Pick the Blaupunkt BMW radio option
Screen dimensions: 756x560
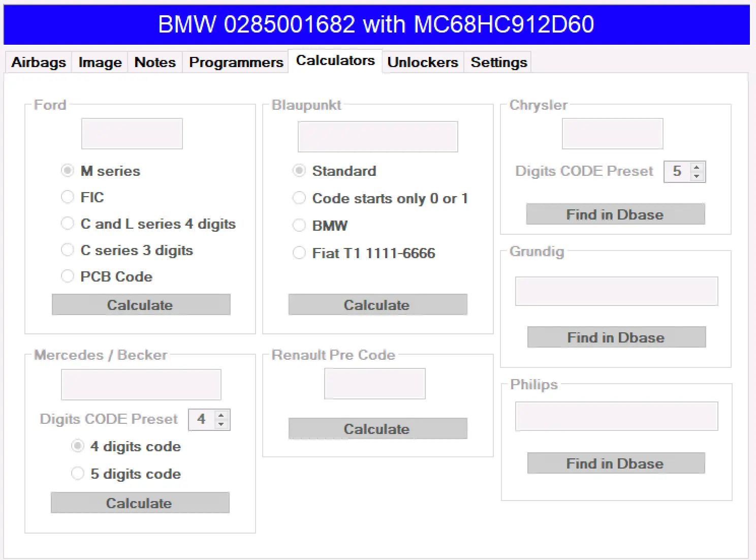(299, 226)
